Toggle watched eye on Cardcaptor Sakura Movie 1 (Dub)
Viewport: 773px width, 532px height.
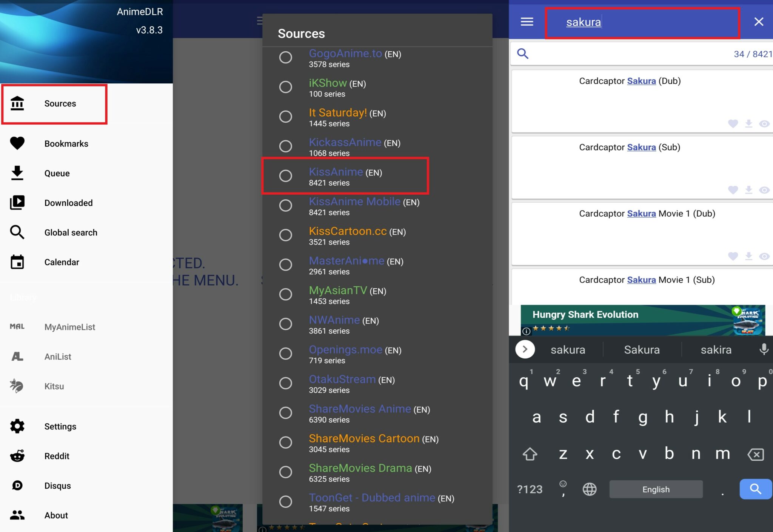pyautogui.click(x=764, y=257)
